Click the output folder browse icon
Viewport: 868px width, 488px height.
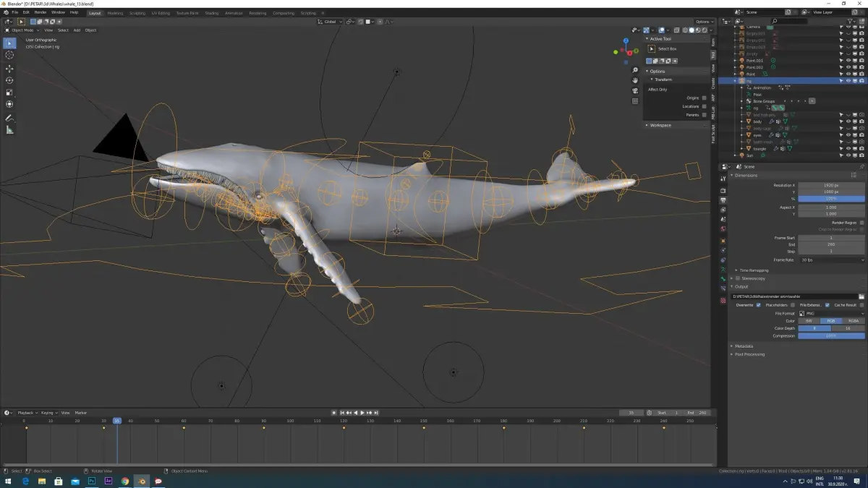(x=861, y=296)
